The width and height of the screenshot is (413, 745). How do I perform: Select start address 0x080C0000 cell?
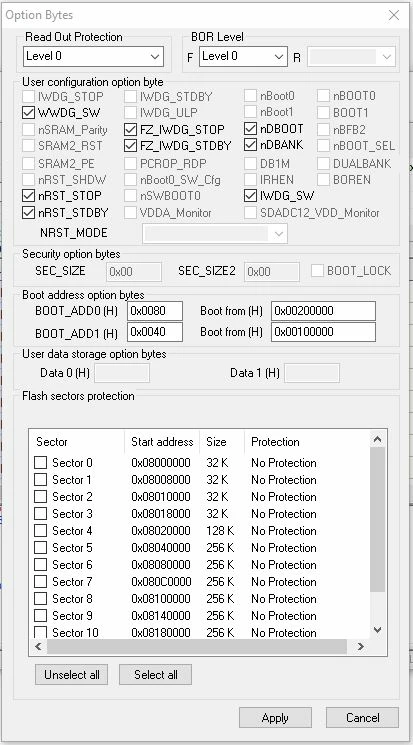pos(161,582)
